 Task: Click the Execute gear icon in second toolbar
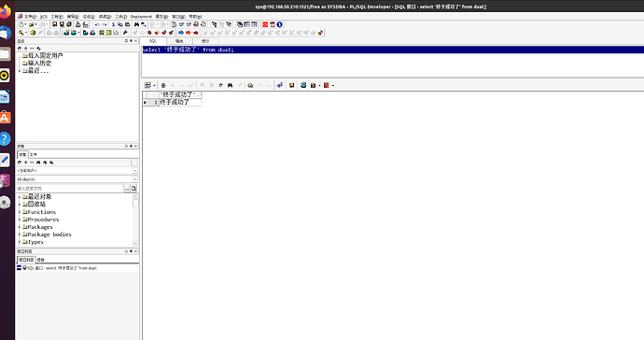33,33
